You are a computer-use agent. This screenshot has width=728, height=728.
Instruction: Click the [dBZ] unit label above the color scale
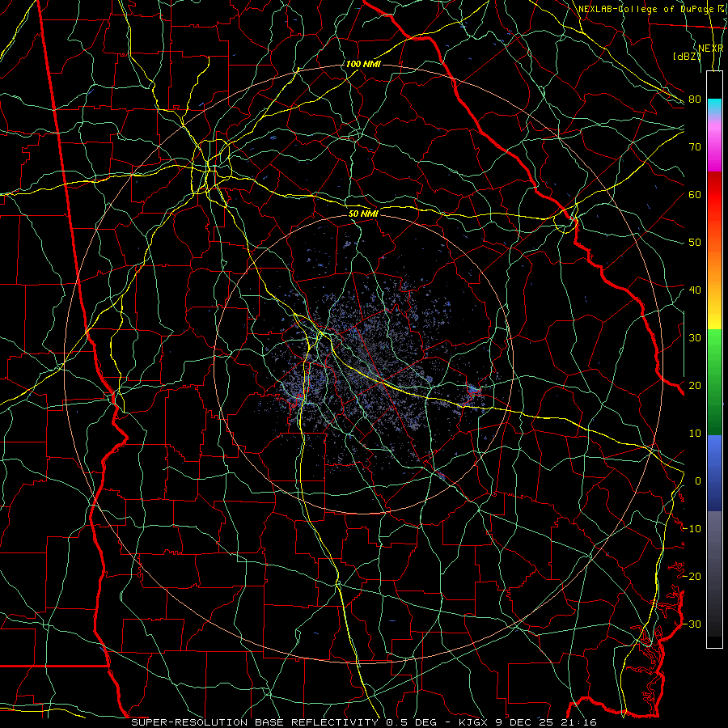point(687,57)
